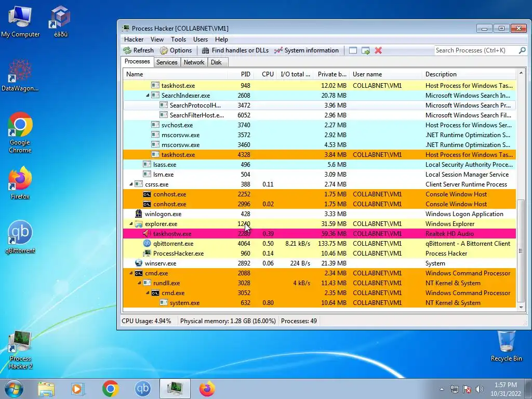Select the winserv.exe globe icon
Screen dimensions: 532x399
(x=138, y=263)
